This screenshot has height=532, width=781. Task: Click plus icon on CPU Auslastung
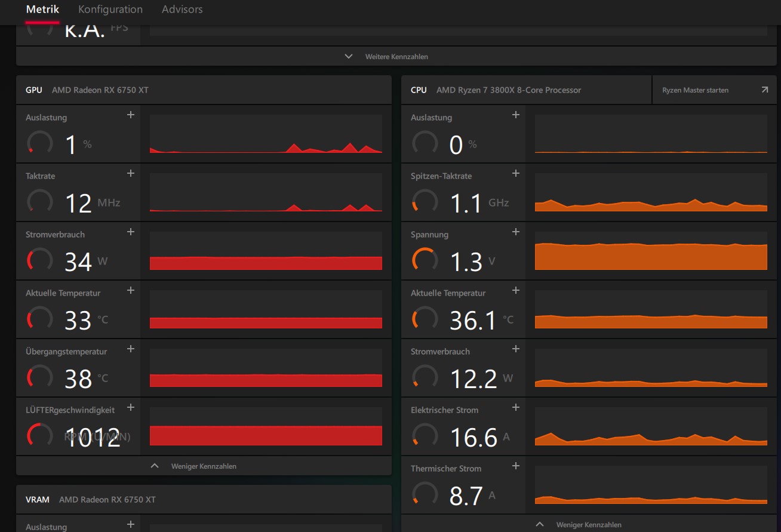tap(516, 115)
